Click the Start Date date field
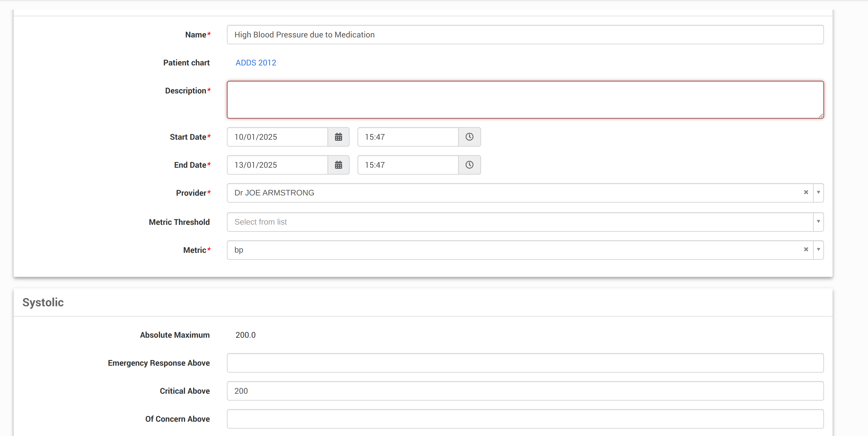The height and width of the screenshot is (436, 868). point(277,137)
